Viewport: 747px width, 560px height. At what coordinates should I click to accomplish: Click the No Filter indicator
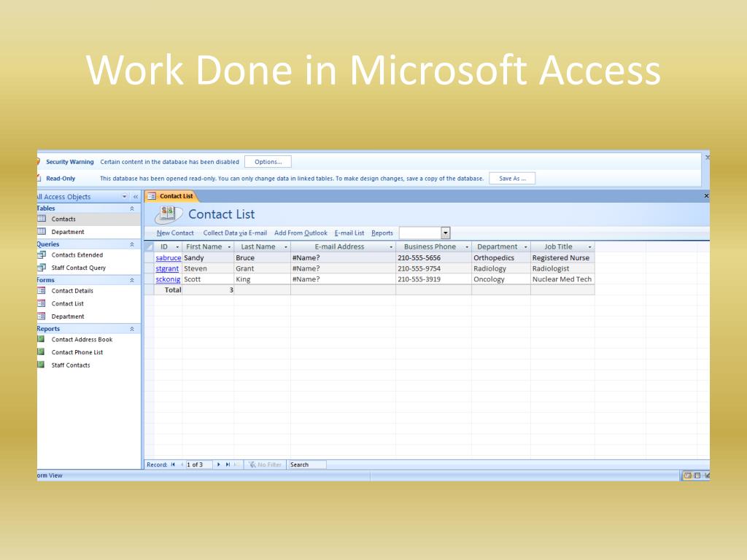(x=266, y=464)
